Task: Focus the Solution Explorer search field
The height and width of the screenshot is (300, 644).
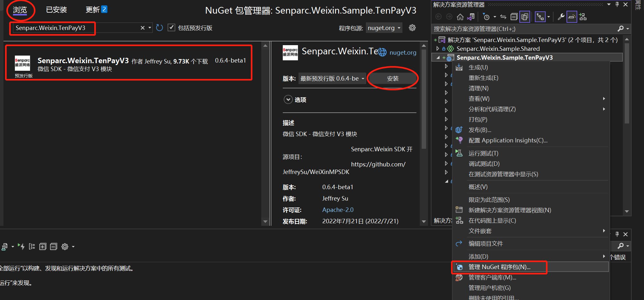Action: [524, 29]
